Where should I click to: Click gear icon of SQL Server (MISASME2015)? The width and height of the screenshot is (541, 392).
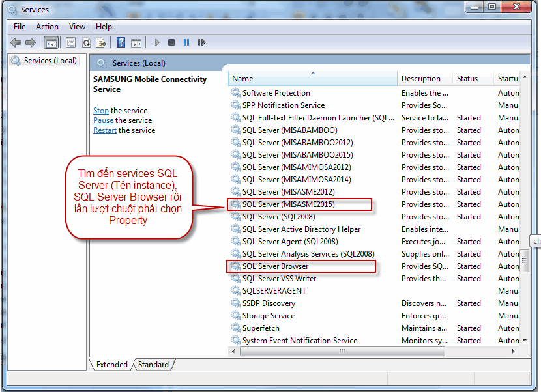(x=236, y=204)
